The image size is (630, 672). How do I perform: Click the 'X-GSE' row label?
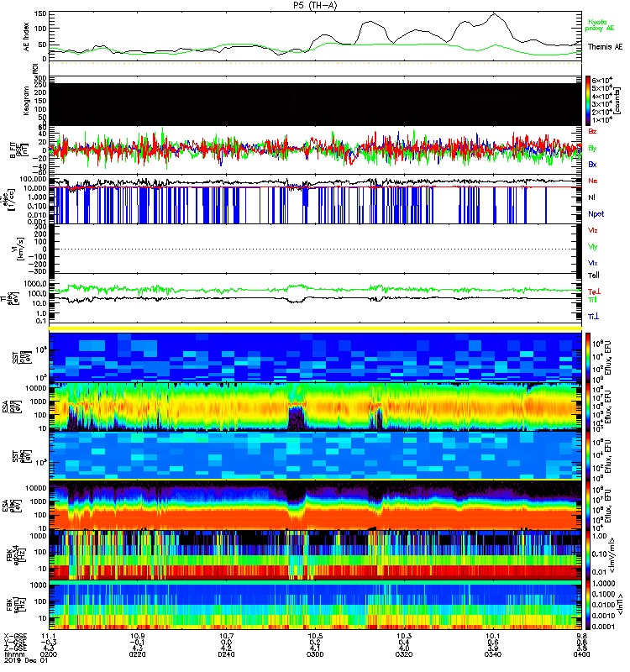[15, 636]
